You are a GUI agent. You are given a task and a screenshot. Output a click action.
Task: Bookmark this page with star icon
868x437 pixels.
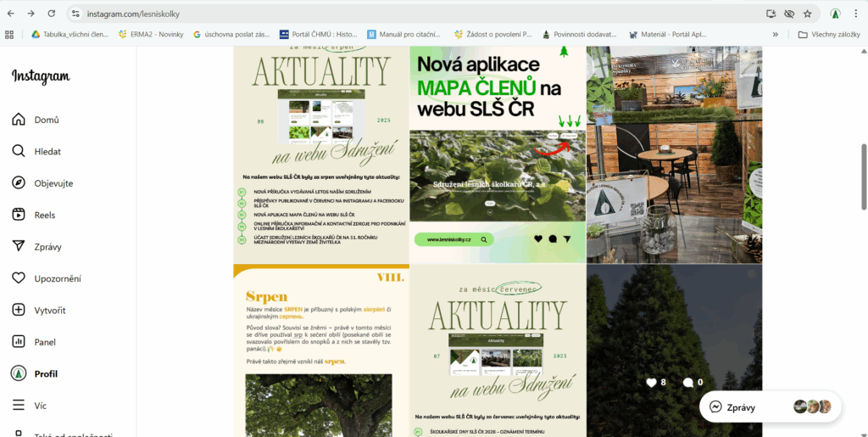(807, 14)
